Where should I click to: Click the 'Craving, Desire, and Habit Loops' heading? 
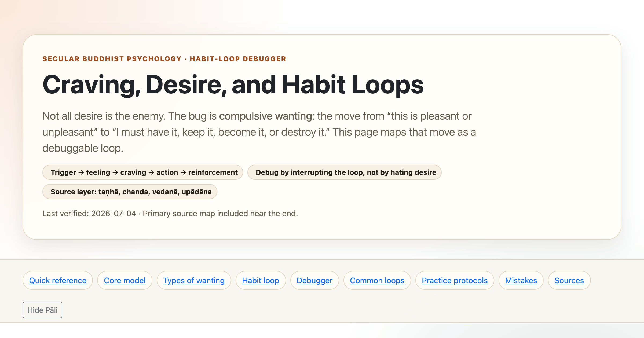pos(233,84)
